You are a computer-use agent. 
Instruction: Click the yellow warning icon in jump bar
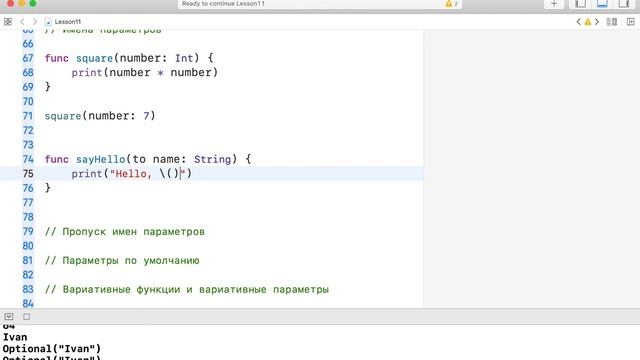[588, 22]
